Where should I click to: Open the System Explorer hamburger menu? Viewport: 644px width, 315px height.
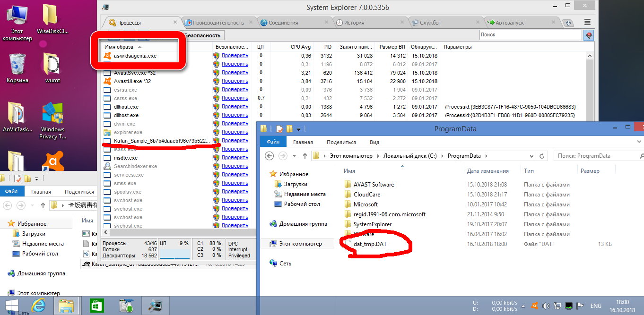[x=587, y=22]
